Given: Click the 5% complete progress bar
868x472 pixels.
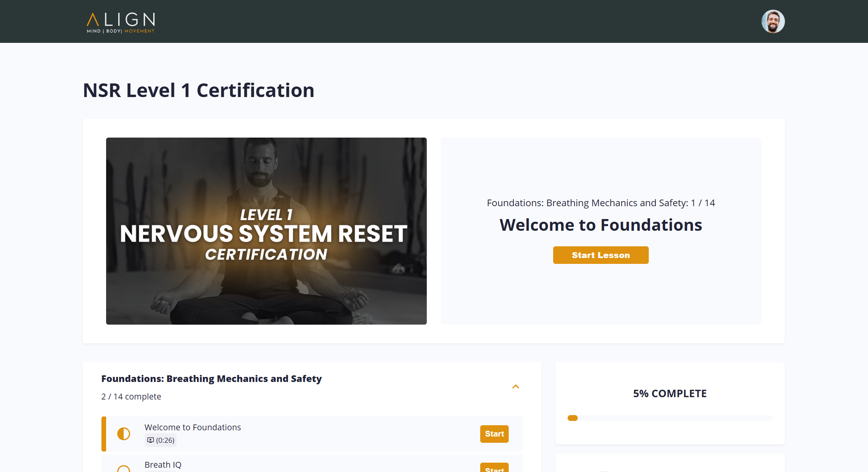Looking at the screenshot, I should coord(669,418).
